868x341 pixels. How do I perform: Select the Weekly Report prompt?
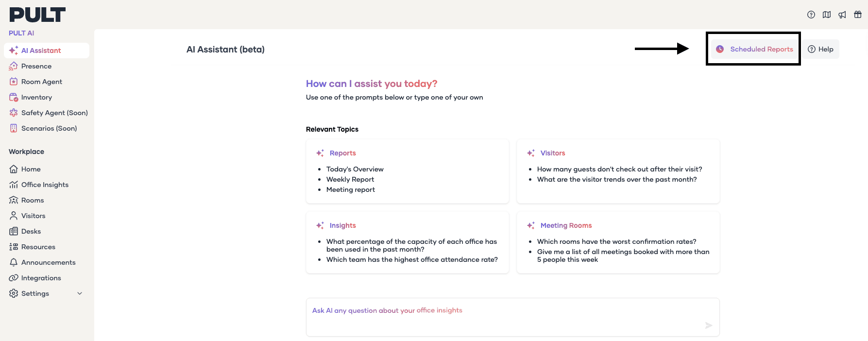350,179
